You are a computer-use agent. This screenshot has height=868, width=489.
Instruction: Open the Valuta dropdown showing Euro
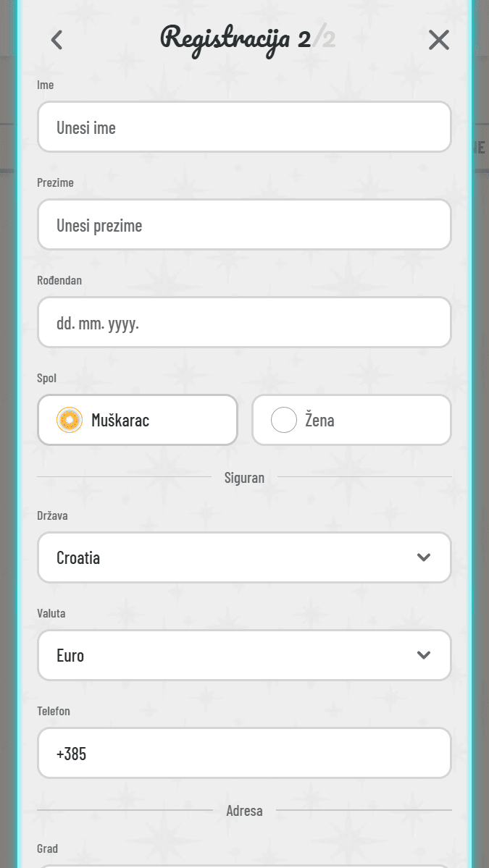244,655
